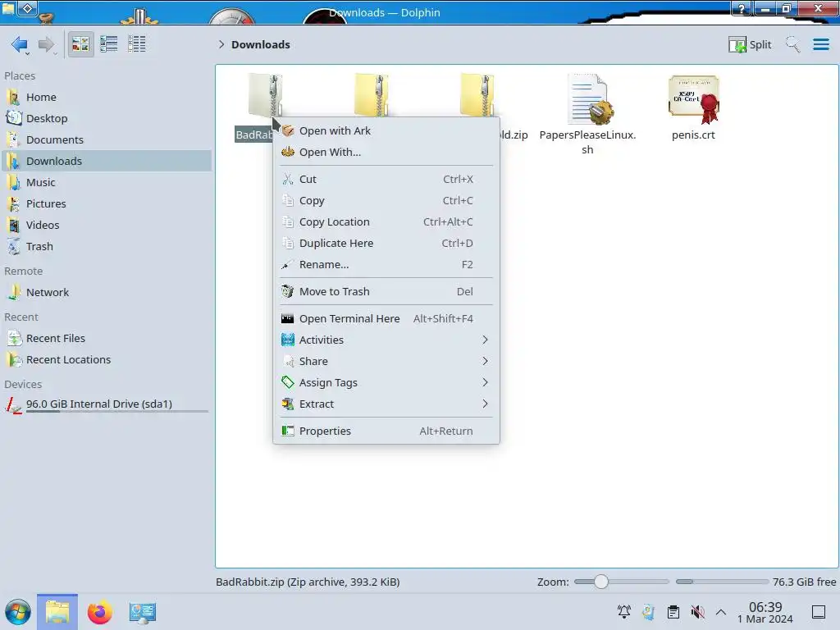This screenshot has width=840, height=630.
Task: Select Duplicate Here
Action: tap(386, 243)
